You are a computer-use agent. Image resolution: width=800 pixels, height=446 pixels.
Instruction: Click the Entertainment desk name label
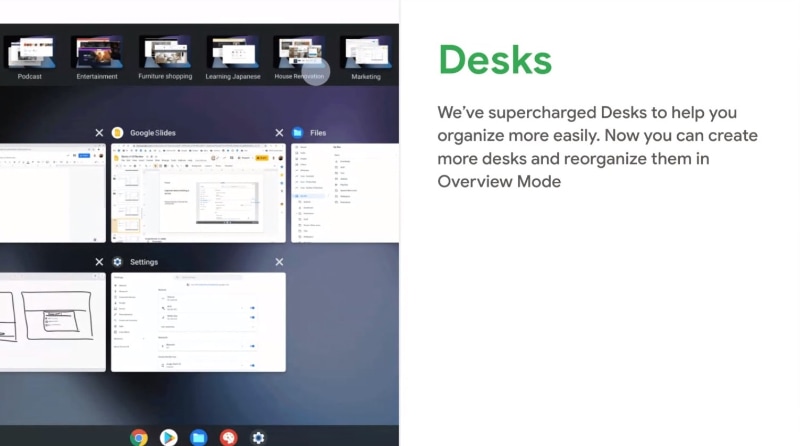tap(97, 77)
